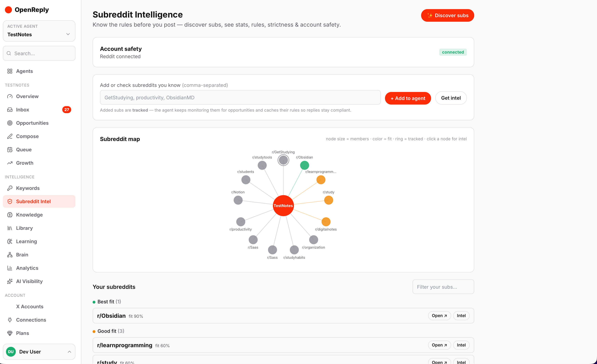Select the r/studyhabits gray map node
Viewport: 597px width, 364px height.
294,250
